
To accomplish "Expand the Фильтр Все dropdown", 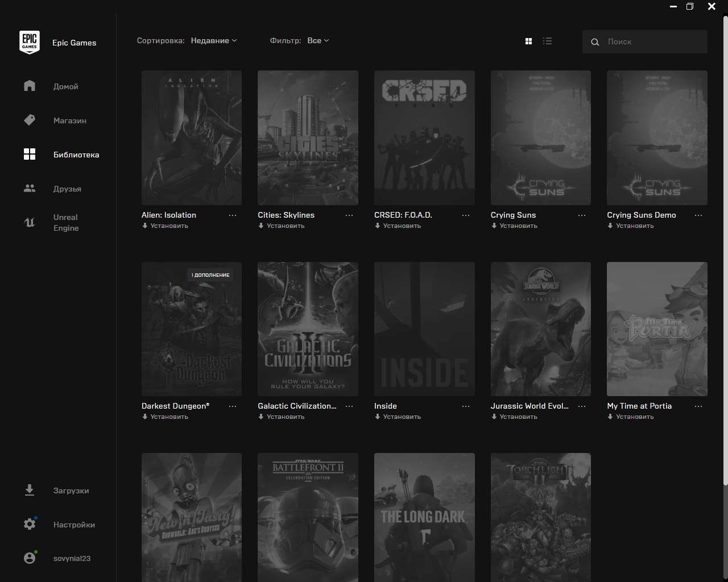I will point(318,40).
